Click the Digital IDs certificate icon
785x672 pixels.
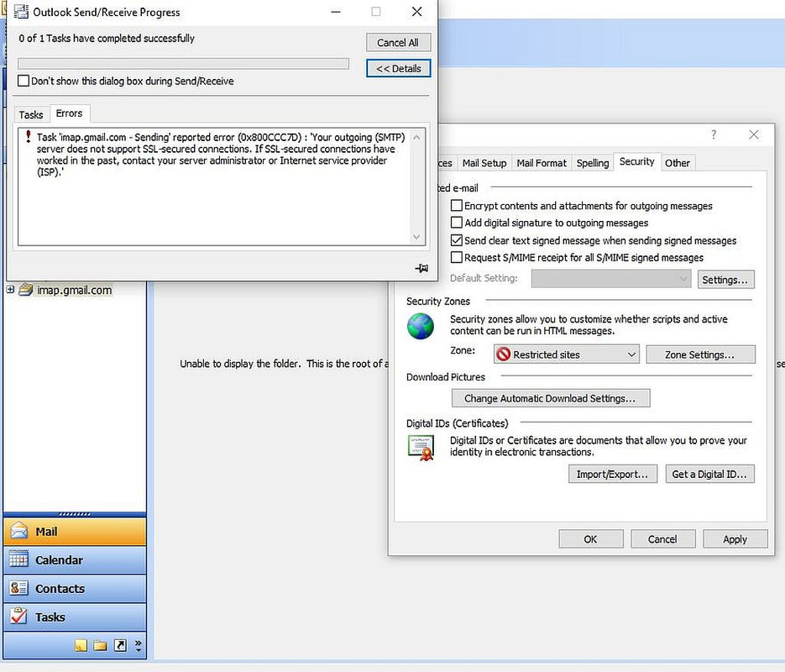click(x=421, y=448)
